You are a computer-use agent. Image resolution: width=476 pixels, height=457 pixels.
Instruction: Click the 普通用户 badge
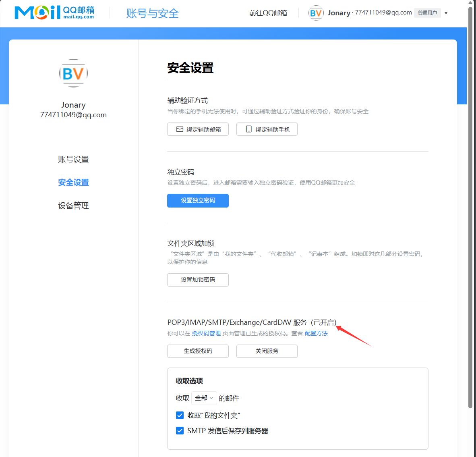pyautogui.click(x=427, y=13)
